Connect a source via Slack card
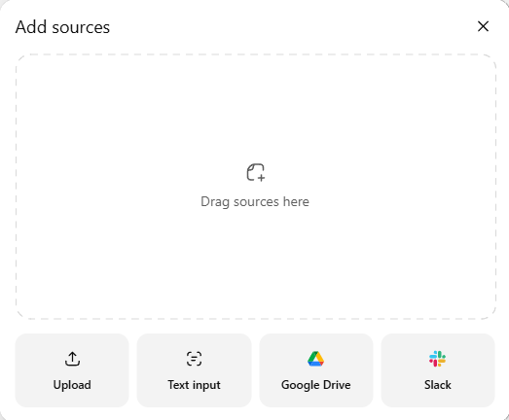This screenshot has height=420, width=509. [438, 370]
